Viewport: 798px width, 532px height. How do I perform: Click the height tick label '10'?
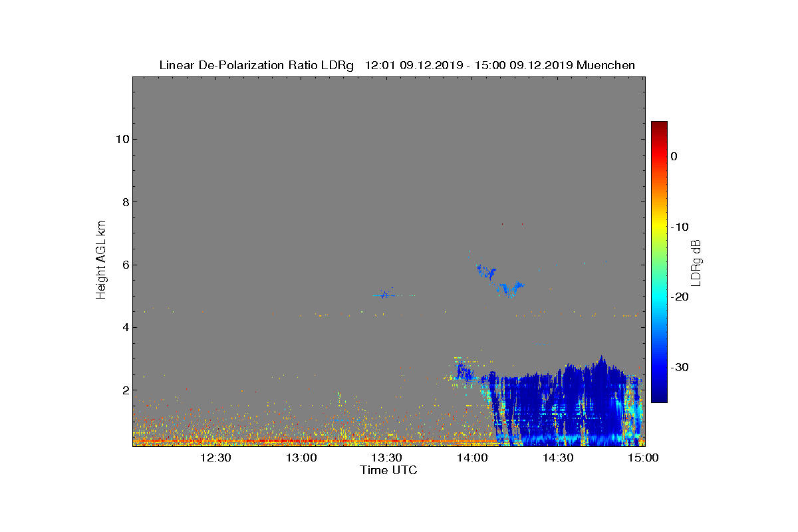(x=122, y=139)
